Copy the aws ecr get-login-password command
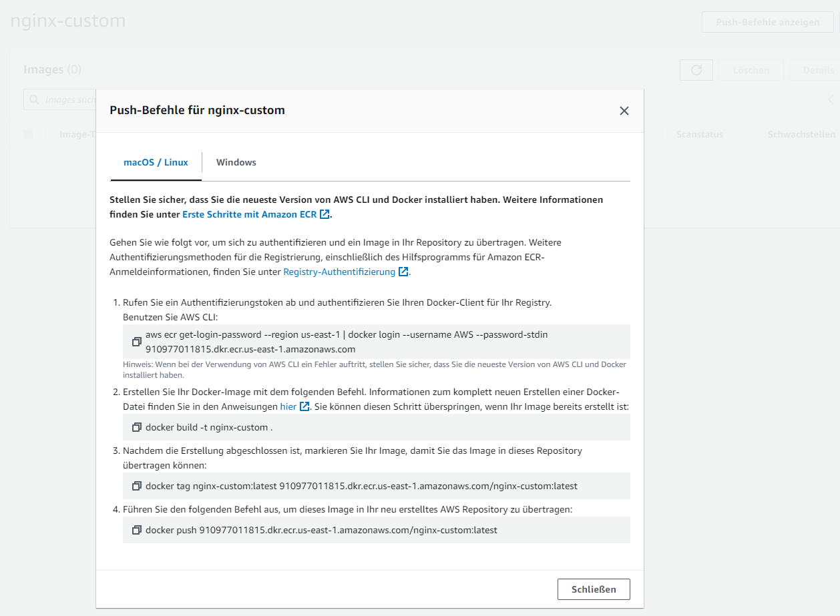This screenshot has width=840, height=616. click(137, 342)
